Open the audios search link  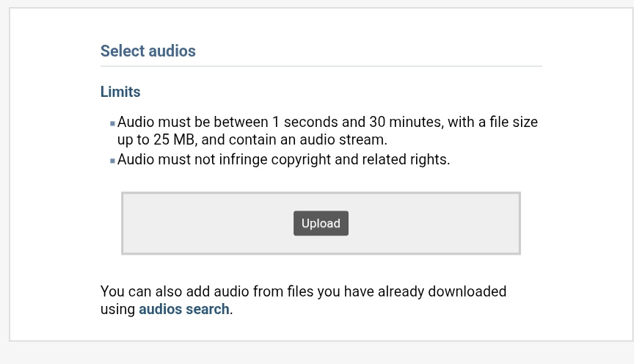click(184, 309)
